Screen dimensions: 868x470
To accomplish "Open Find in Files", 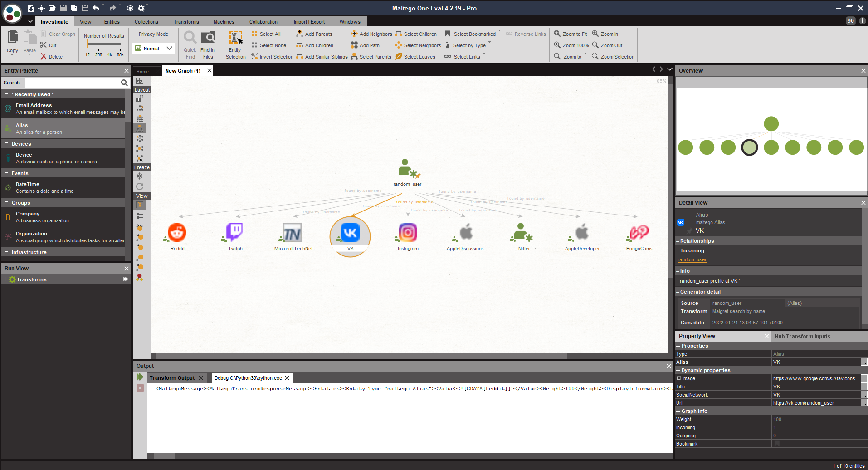I will pyautogui.click(x=208, y=45).
